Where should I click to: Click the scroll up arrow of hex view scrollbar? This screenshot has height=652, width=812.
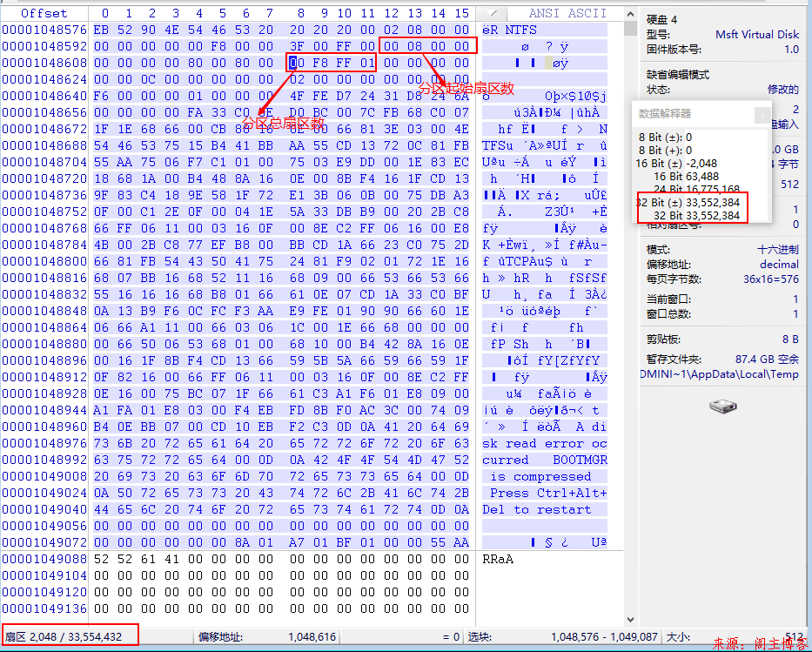630,14
